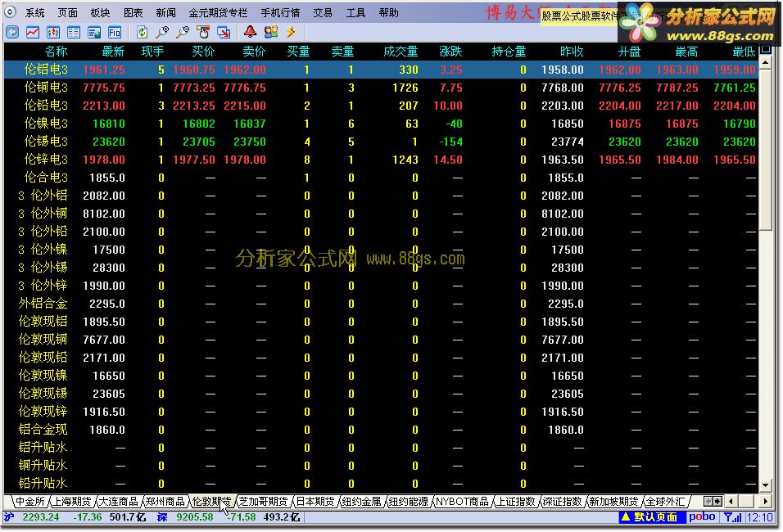This screenshot has height=532, width=783.
Task: Click the zoom in magnifier icon
Action: point(162,33)
